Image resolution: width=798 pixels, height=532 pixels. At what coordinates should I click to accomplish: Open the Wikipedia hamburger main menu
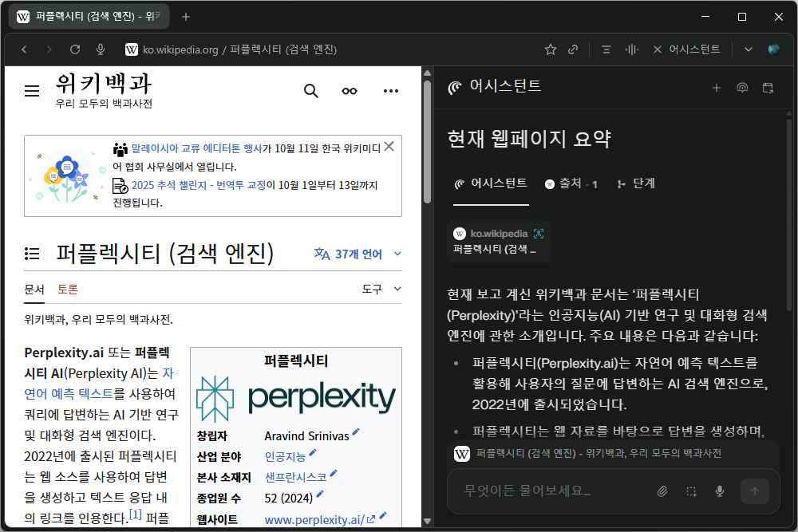point(32,91)
